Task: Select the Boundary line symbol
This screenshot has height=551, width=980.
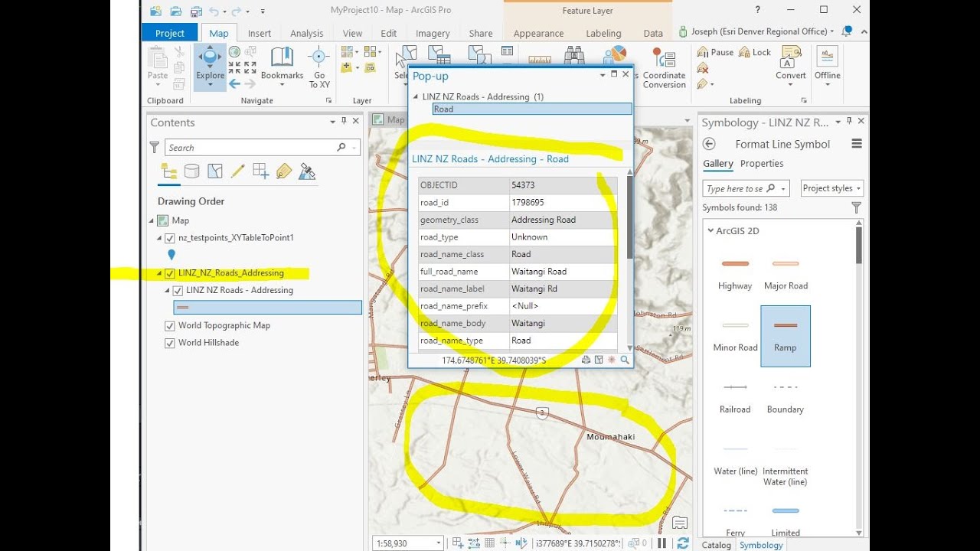Action: [x=786, y=398]
